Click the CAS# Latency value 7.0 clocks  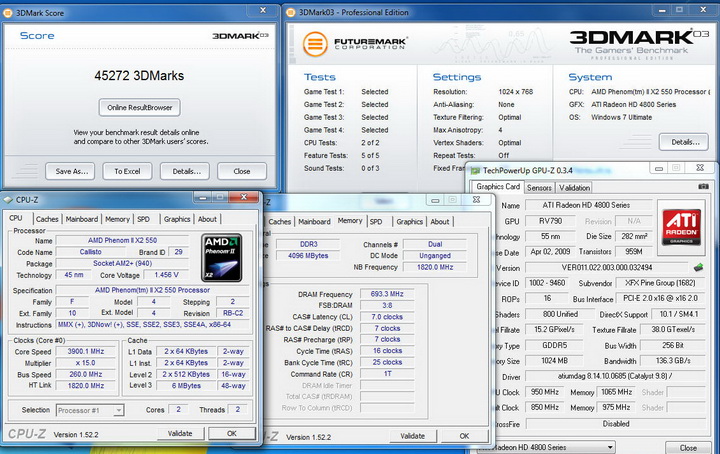coord(387,317)
